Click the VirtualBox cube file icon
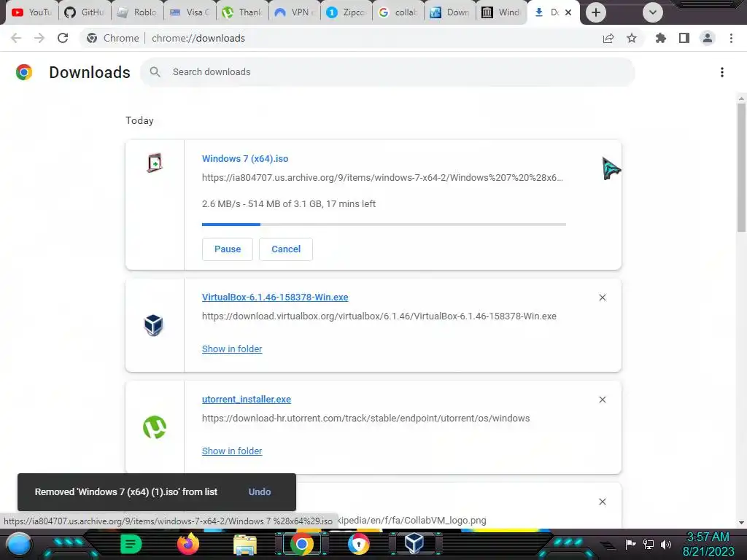Image resolution: width=747 pixels, height=560 pixels. [153, 325]
